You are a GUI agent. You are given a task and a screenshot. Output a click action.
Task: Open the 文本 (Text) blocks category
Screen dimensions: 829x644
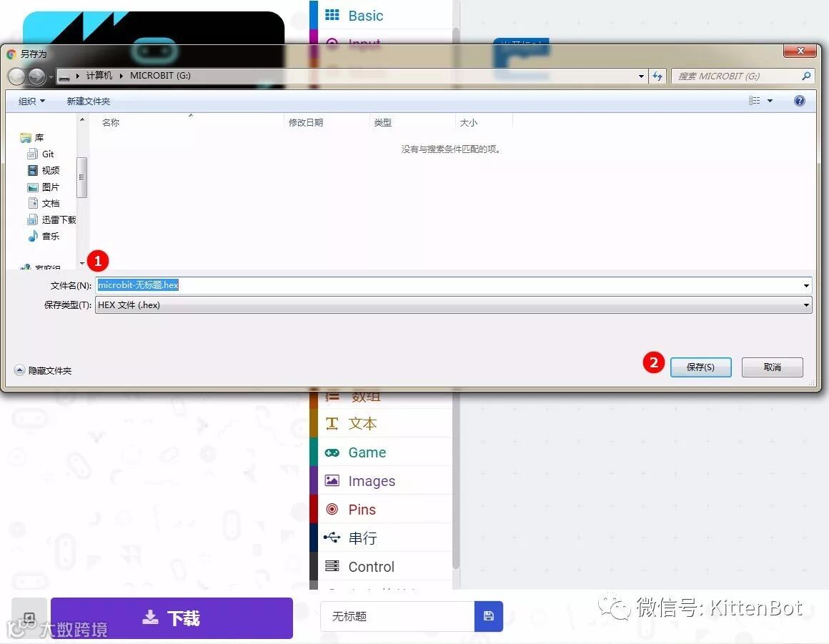point(381,424)
